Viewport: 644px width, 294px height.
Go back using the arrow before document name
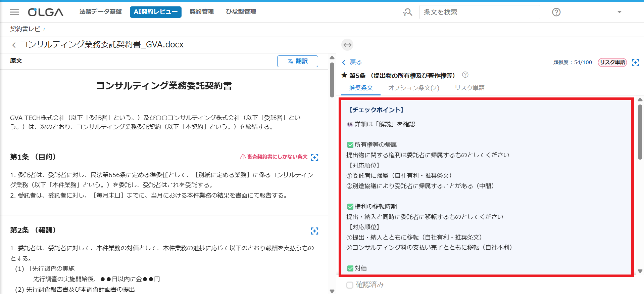click(x=14, y=45)
